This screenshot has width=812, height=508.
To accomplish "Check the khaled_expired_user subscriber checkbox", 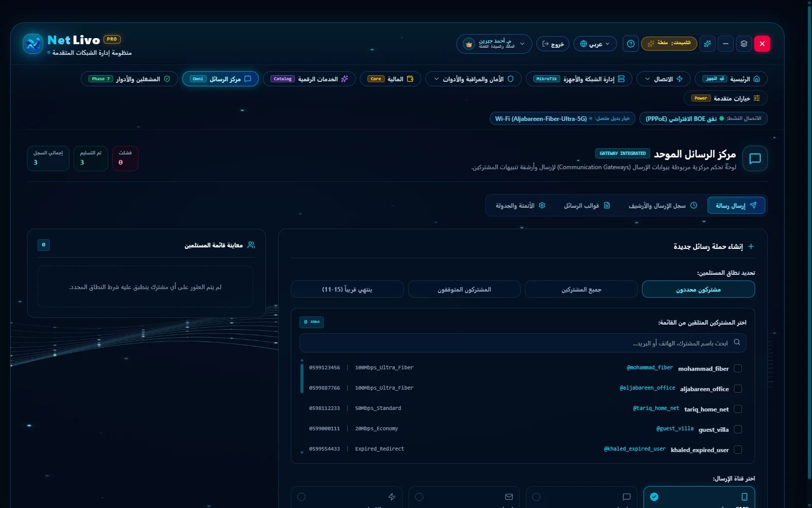I will 738,450.
